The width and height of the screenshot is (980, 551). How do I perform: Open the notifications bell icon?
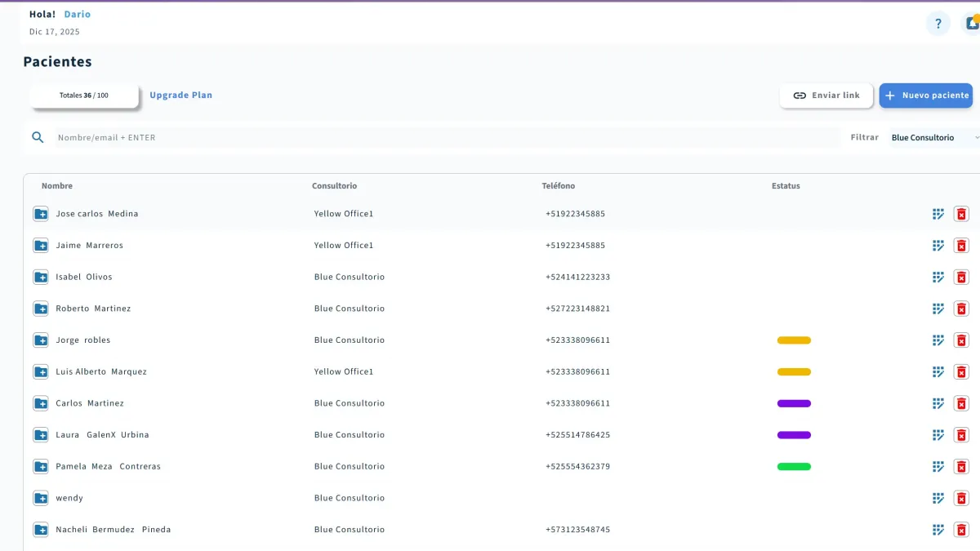point(971,24)
